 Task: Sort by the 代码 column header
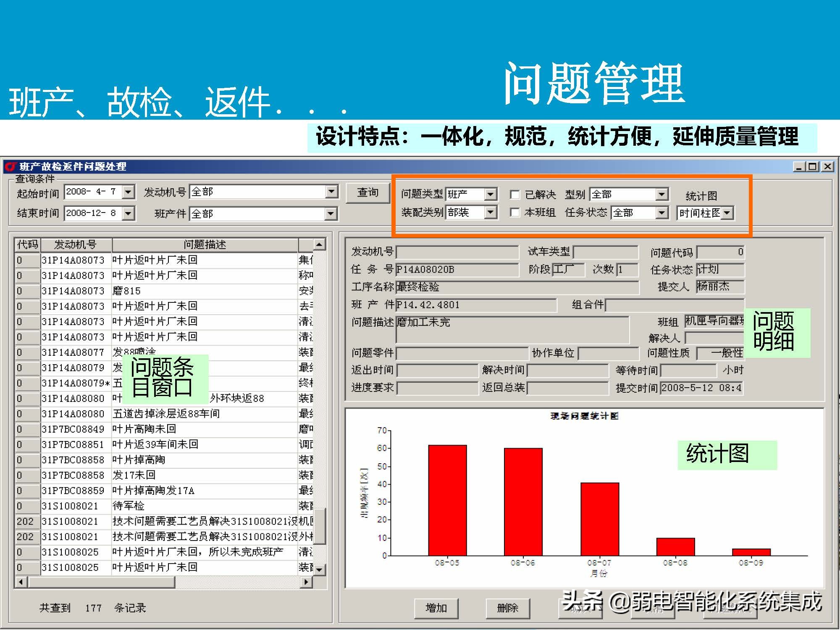click(x=27, y=244)
